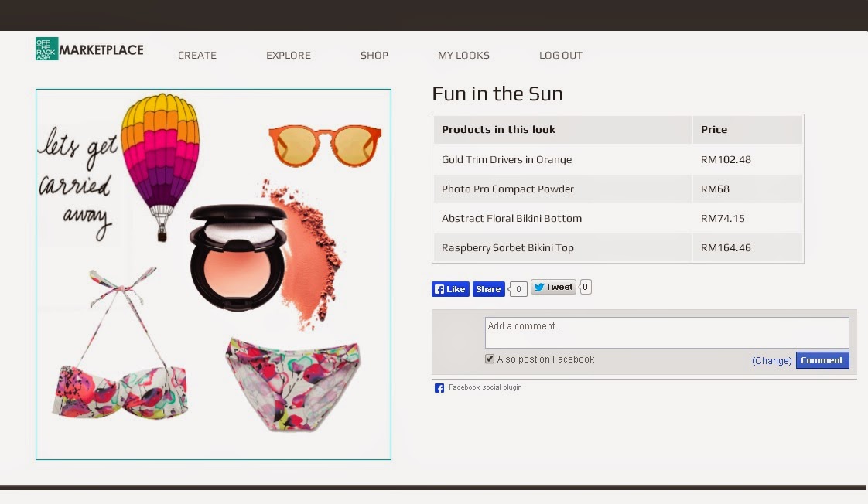Click price RM164.46

point(726,247)
